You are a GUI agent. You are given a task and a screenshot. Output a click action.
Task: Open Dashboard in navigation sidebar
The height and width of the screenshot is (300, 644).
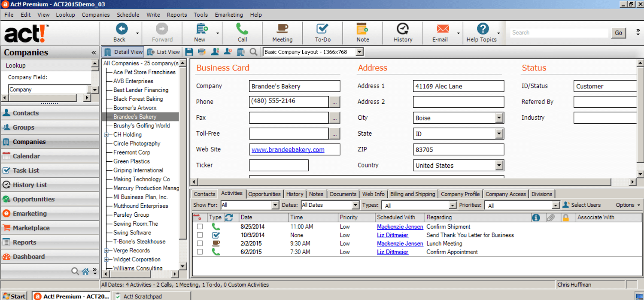point(50,257)
